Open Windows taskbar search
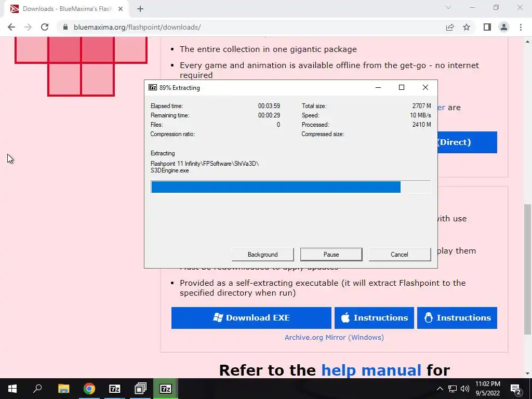 click(x=37, y=389)
